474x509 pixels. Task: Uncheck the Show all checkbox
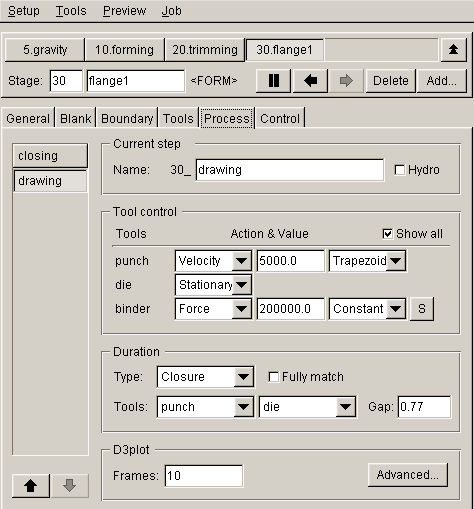coord(387,234)
